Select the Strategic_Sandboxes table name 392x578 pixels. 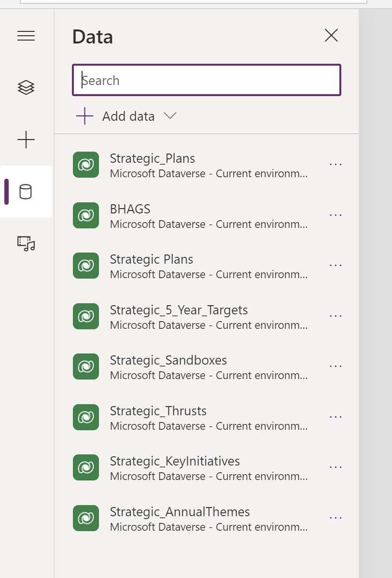tap(168, 360)
